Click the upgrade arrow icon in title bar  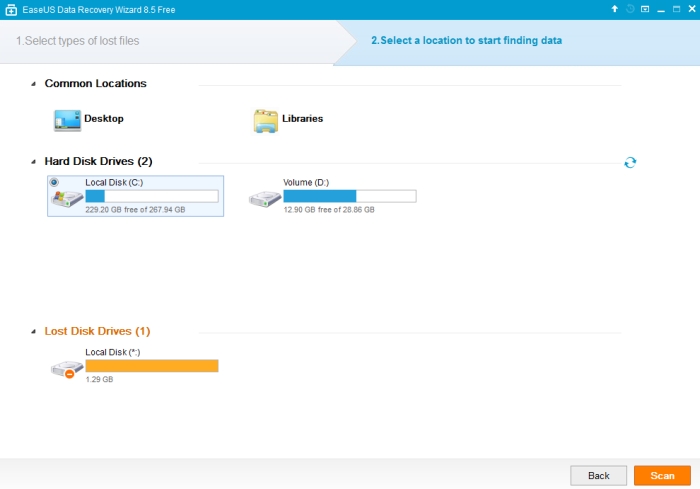(615, 9)
